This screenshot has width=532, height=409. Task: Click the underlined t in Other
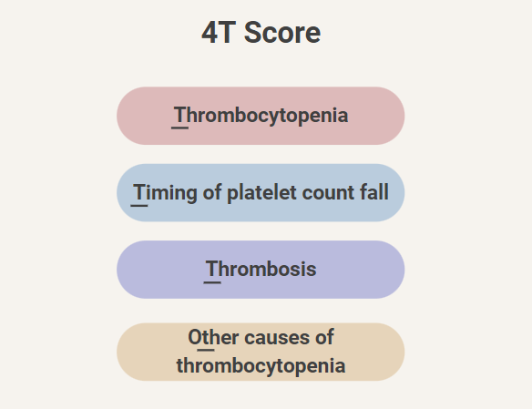pyautogui.click(x=206, y=337)
